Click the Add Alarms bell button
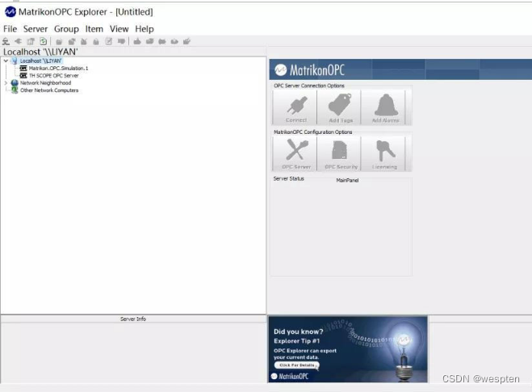This screenshot has width=532, height=392. tap(385, 108)
